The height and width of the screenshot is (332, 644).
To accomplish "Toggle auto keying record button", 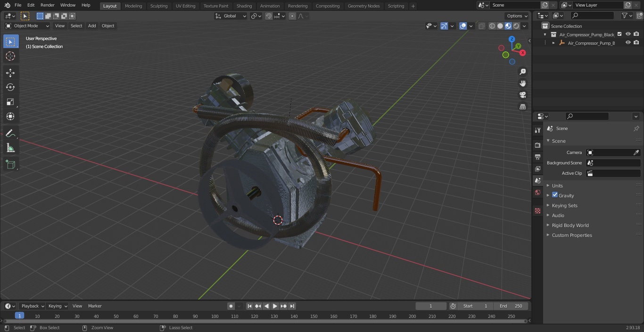I will click(x=231, y=306).
